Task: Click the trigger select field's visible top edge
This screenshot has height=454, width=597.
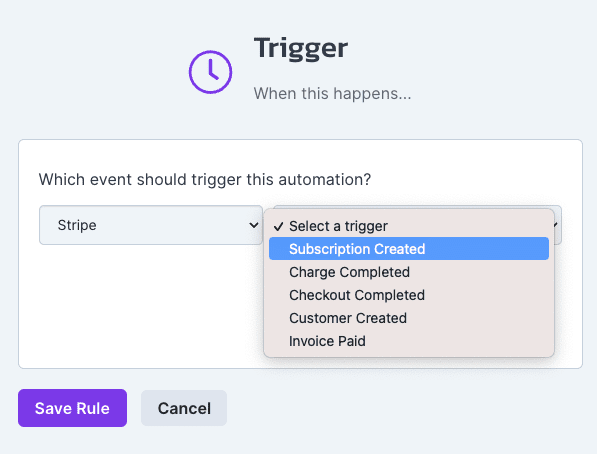Action: point(417,207)
